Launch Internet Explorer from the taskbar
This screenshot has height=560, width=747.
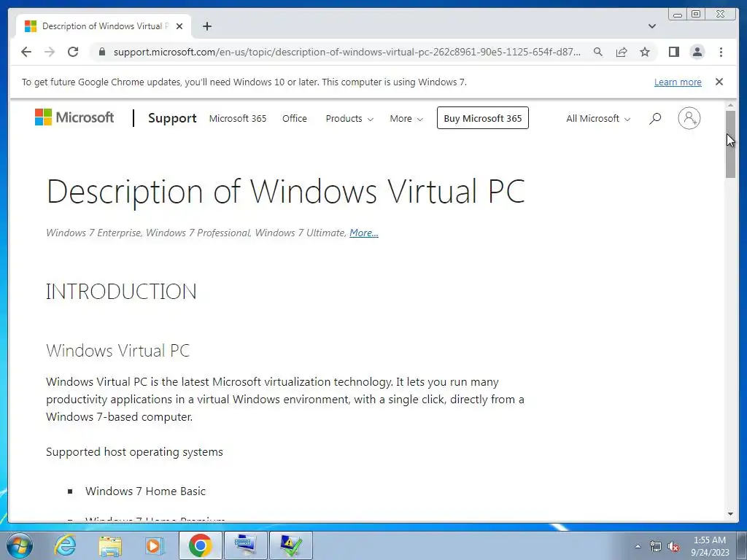[x=65, y=545]
